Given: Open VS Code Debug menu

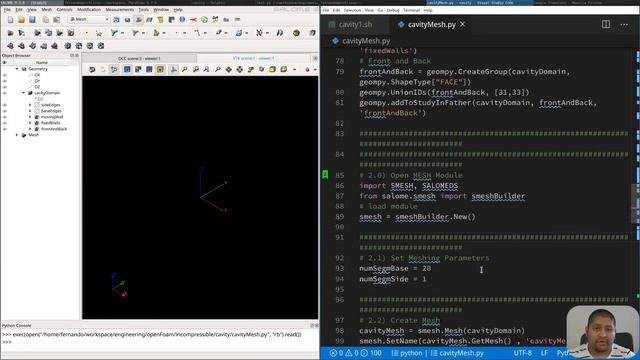Looking at the screenshot, I should [393, 10].
